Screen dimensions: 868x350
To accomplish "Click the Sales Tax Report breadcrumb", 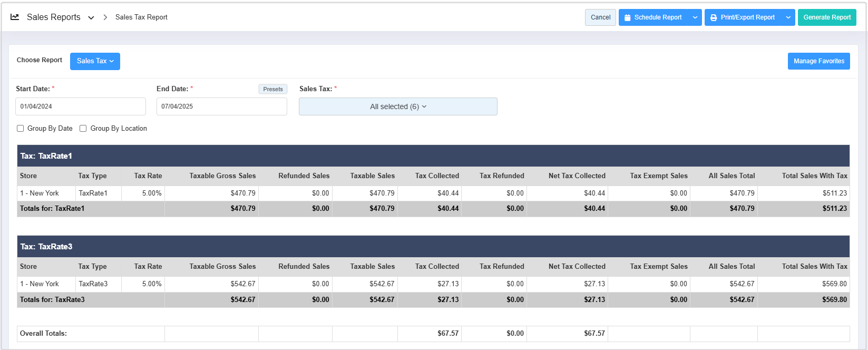I will point(141,17).
